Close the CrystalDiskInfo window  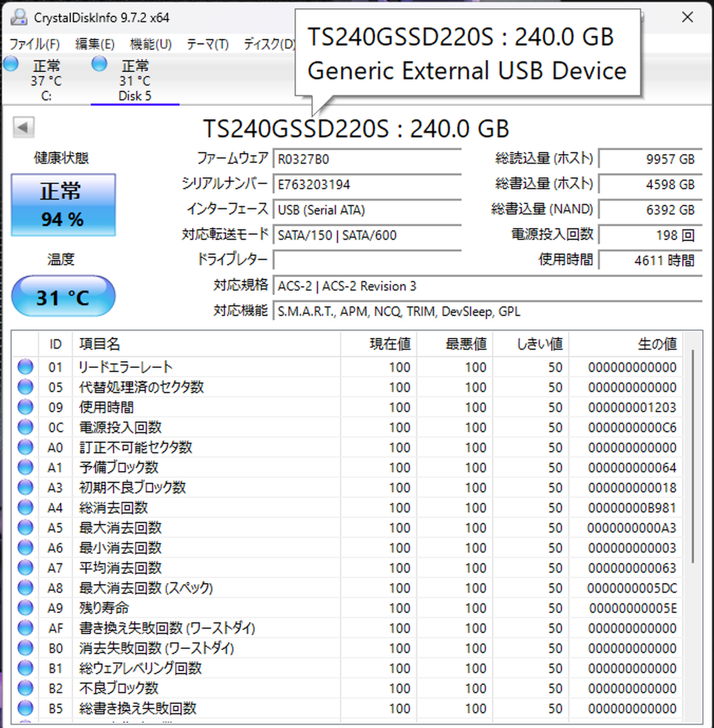(687, 18)
